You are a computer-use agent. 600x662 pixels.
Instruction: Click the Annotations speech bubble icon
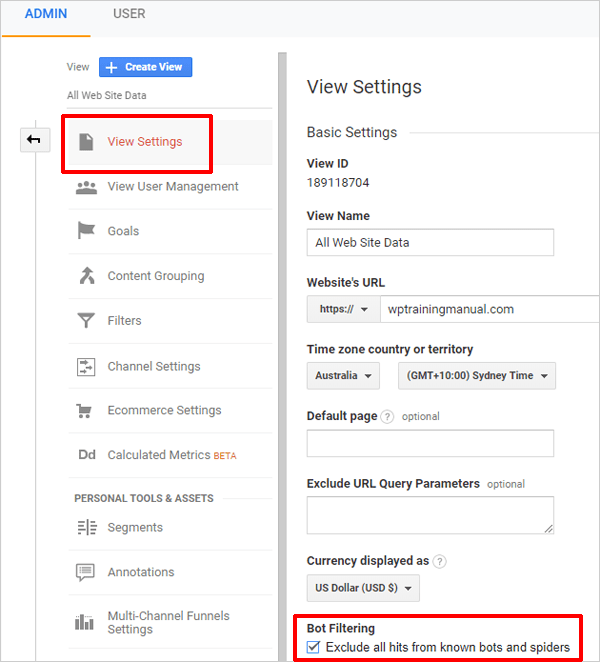(85, 572)
